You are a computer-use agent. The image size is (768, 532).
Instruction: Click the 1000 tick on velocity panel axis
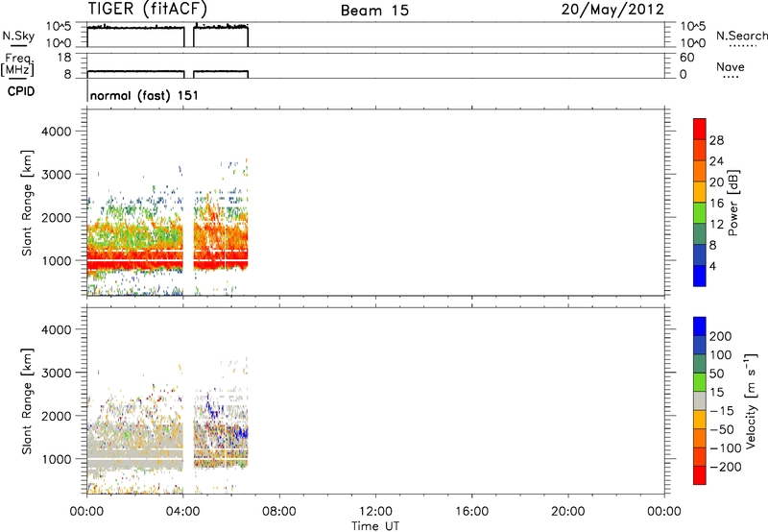coord(57,459)
